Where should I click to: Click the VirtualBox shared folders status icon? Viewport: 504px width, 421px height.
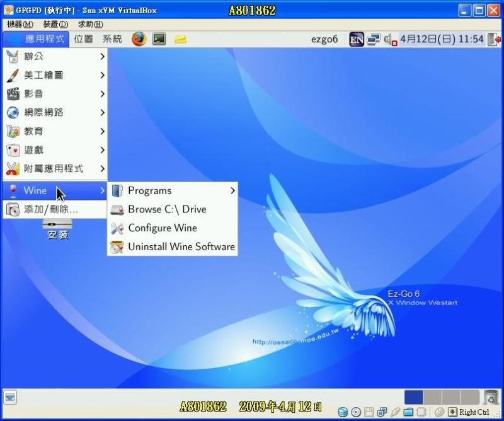[408, 412]
